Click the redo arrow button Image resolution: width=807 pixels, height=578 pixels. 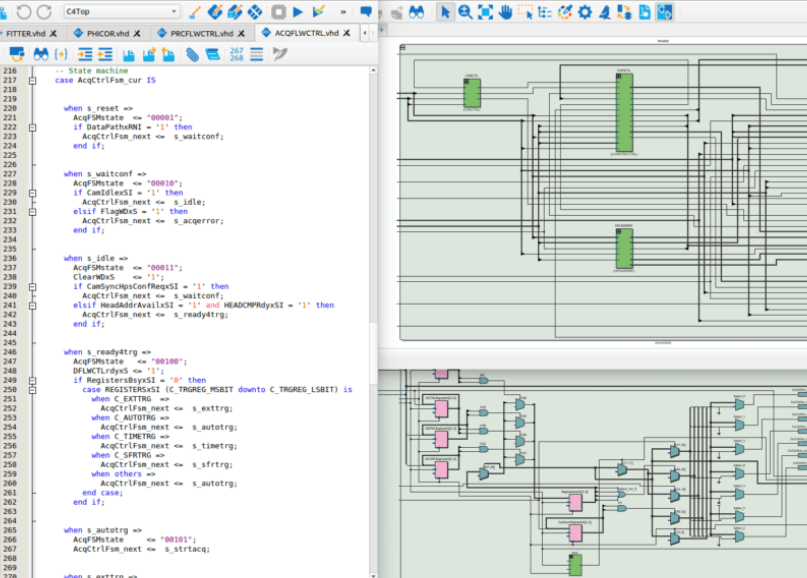pos(45,12)
